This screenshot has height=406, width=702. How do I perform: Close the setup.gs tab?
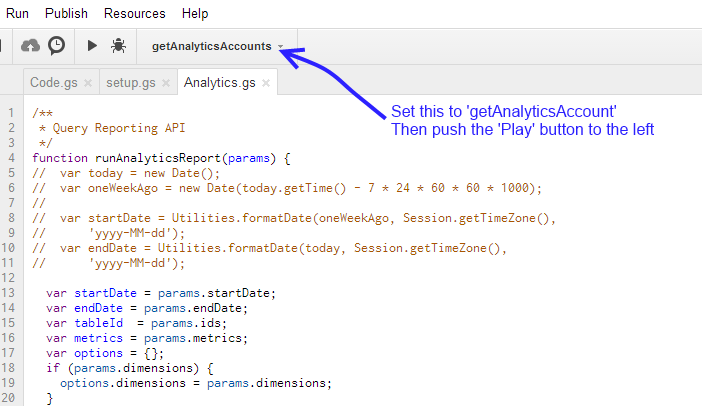click(166, 83)
